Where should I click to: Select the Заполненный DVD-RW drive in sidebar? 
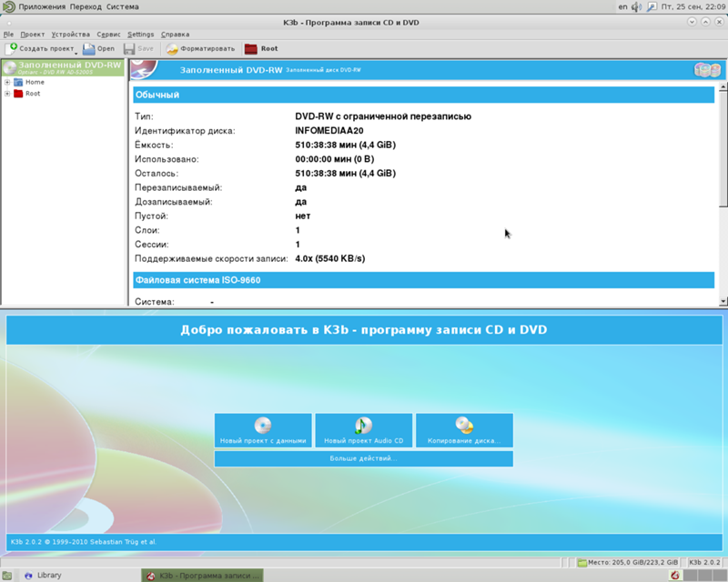(x=62, y=68)
